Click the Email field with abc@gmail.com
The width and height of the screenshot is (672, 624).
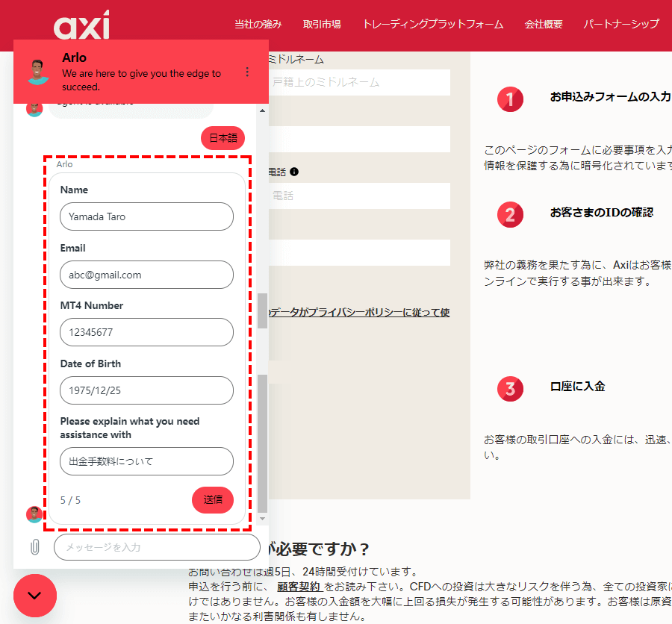coord(146,275)
